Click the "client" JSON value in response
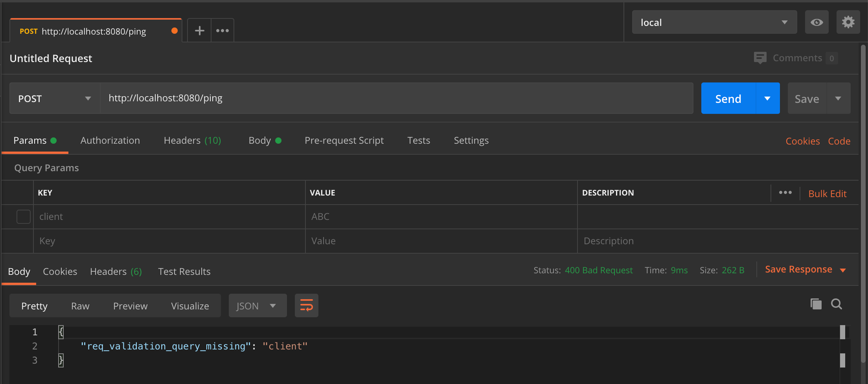Viewport: 868px width, 384px height. pos(285,346)
